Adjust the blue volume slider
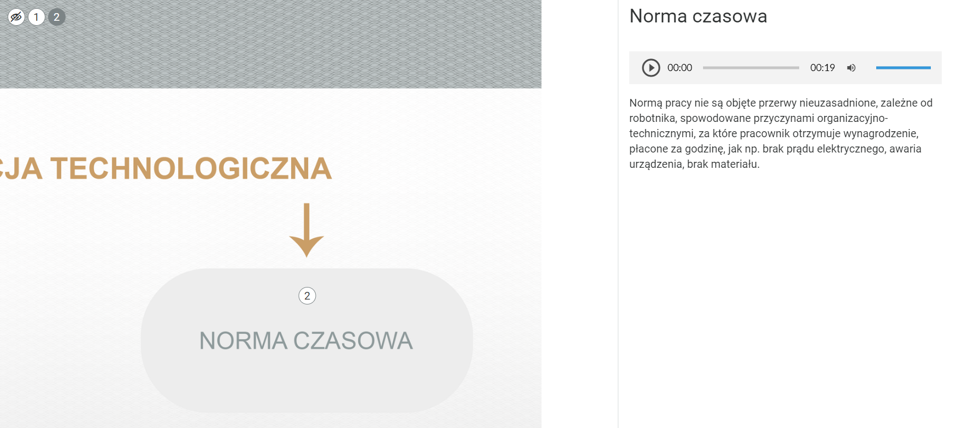Screen dimensions: 980x428 (x=903, y=67)
